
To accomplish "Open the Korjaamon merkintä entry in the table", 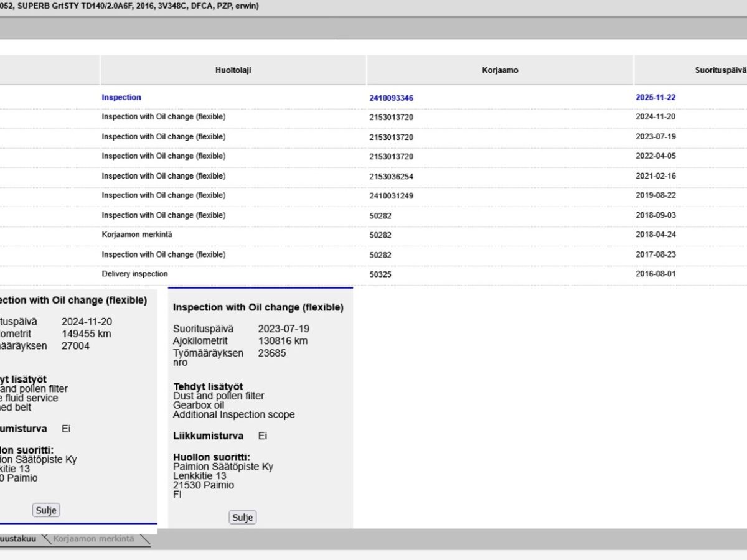I will tap(137, 235).
